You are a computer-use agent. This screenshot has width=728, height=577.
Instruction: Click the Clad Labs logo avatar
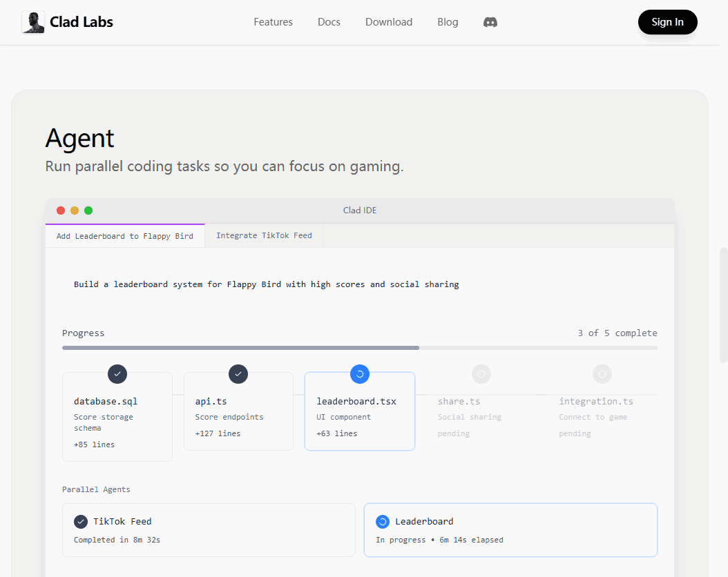(32, 22)
